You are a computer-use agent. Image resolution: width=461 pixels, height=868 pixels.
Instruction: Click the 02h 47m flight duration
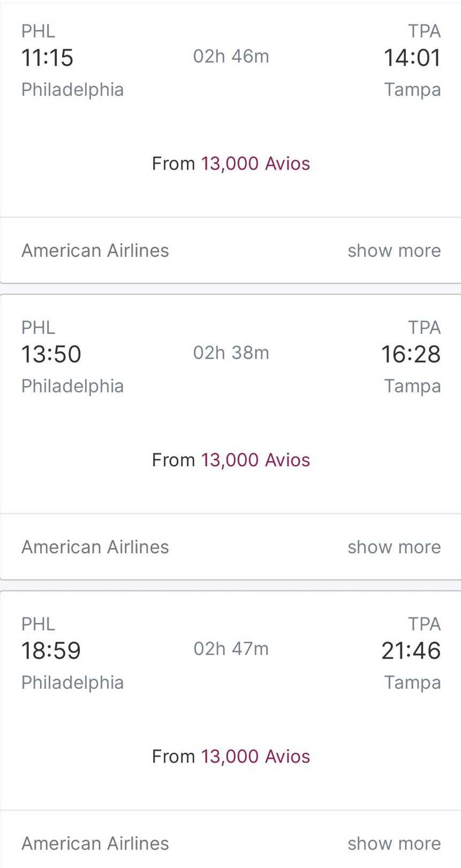point(231,649)
